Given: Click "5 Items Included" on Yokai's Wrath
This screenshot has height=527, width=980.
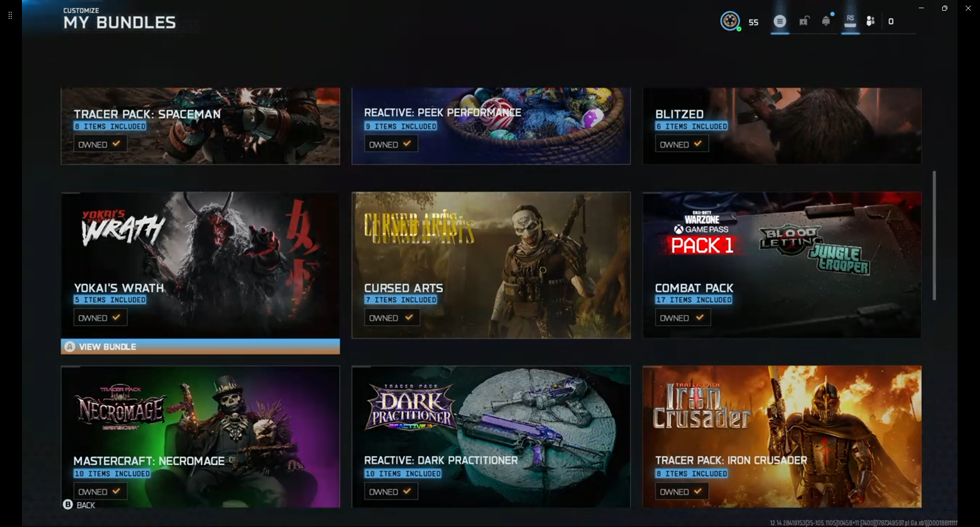Looking at the screenshot, I should tap(110, 300).
